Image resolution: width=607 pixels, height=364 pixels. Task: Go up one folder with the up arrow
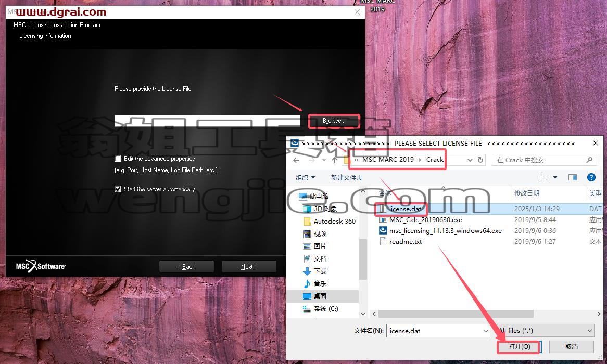pos(335,160)
